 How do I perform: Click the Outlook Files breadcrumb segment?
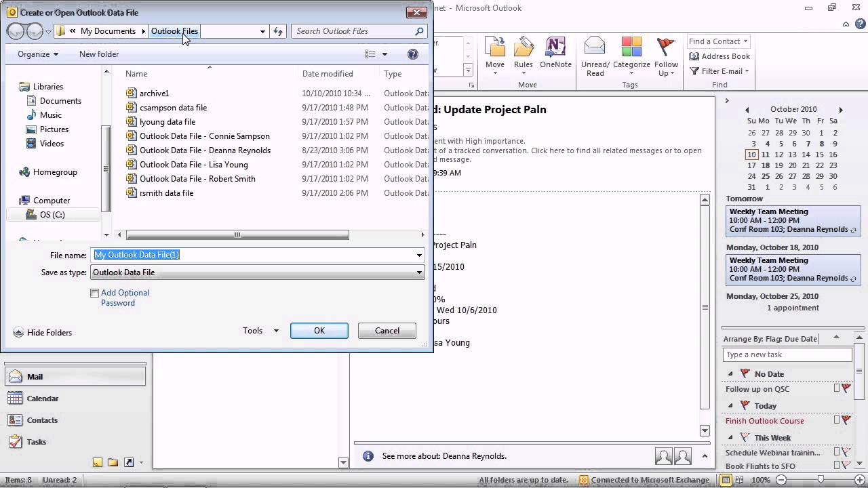(x=174, y=31)
